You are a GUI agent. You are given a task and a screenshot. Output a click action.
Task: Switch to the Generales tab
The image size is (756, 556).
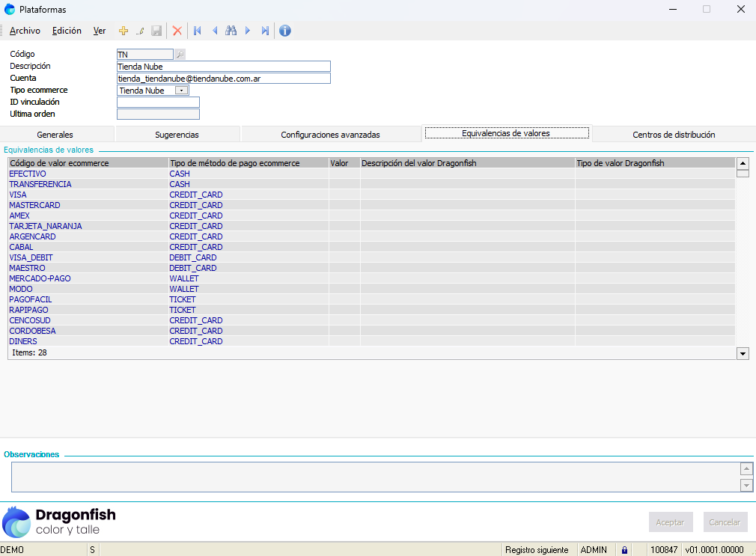pos(55,135)
